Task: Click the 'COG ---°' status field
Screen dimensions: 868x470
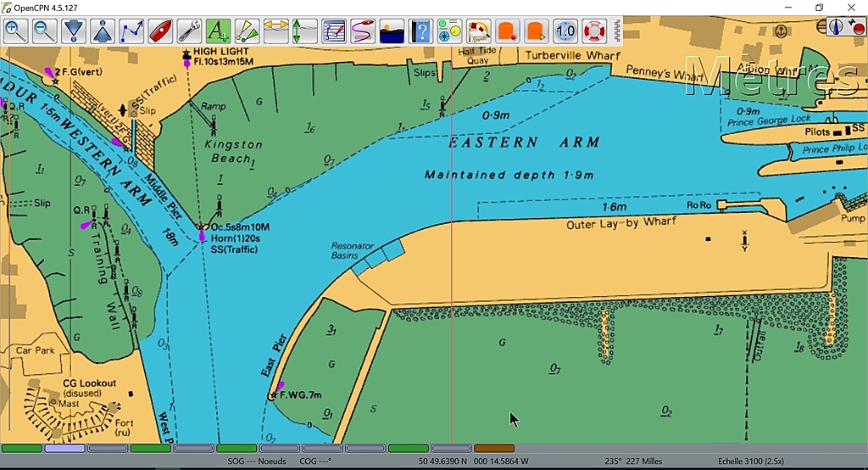Action: pos(315,462)
